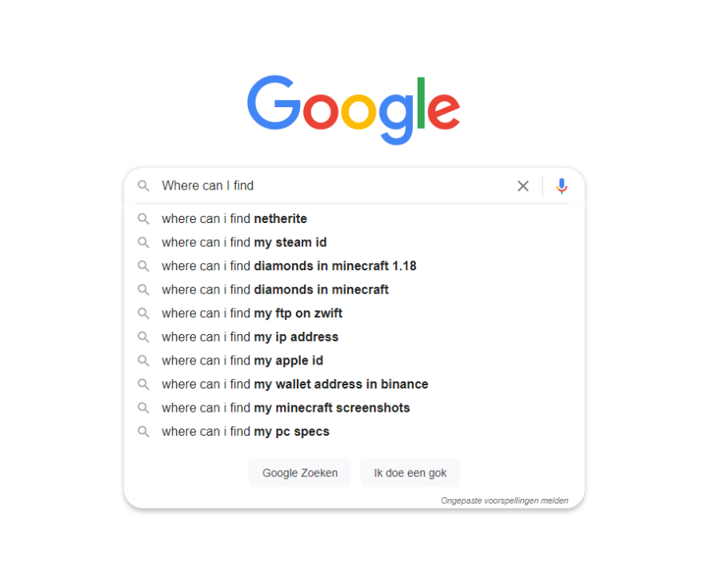The height and width of the screenshot is (578, 728).
Task: Click the magnifier icon inside the search box
Action: pos(143,186)
